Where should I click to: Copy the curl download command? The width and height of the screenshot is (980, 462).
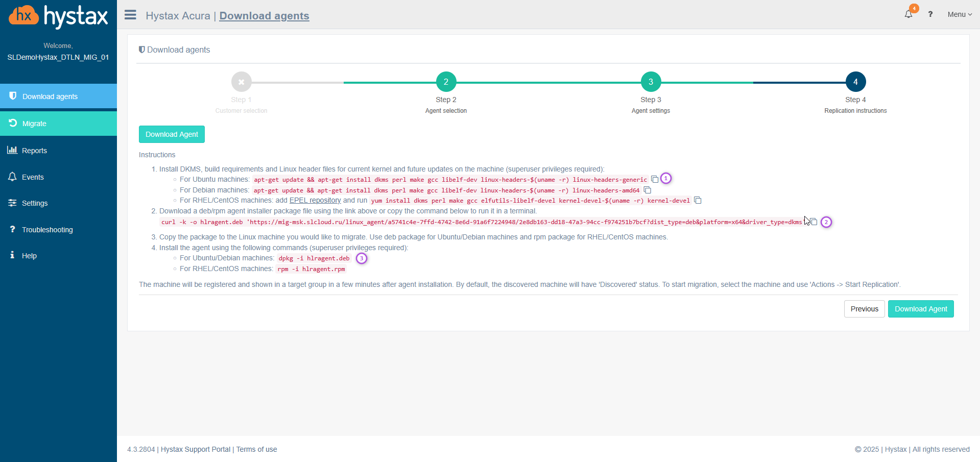(x=814, y=222)
